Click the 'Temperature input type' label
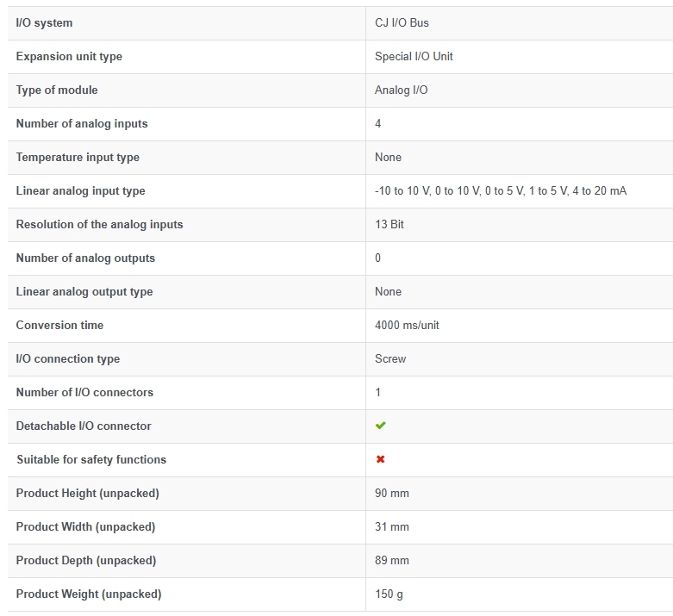The width and height of the screenshot is (673, 616). [x=78, y=158]
